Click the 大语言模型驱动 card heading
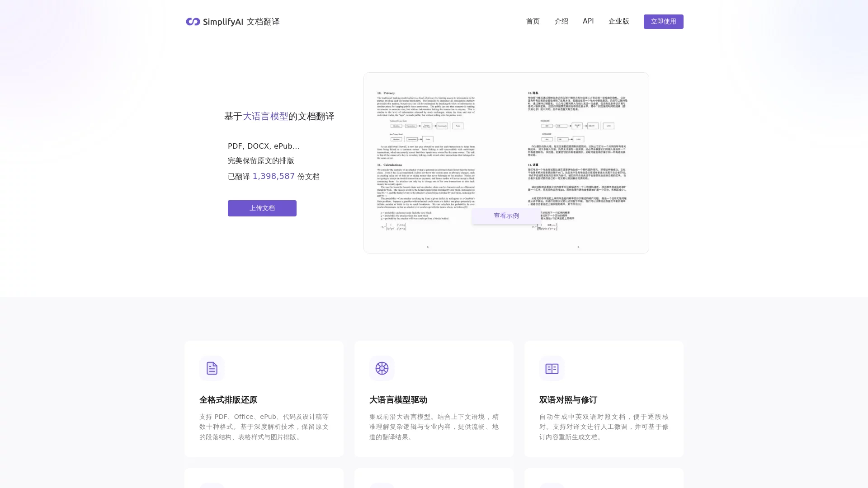The width and height of the screenshot is (868, 488). [398, 400]
